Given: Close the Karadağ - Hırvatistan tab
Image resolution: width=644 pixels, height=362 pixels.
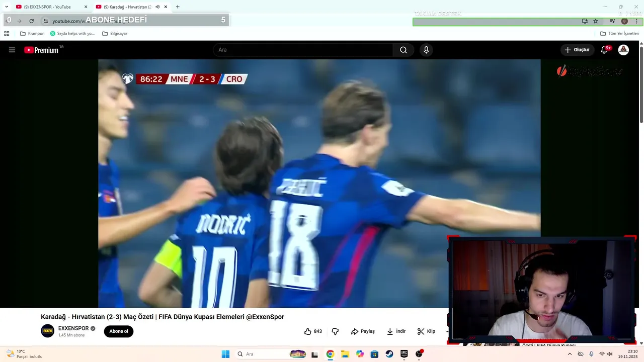Looking at the screenshot, I should click(166, 7).
